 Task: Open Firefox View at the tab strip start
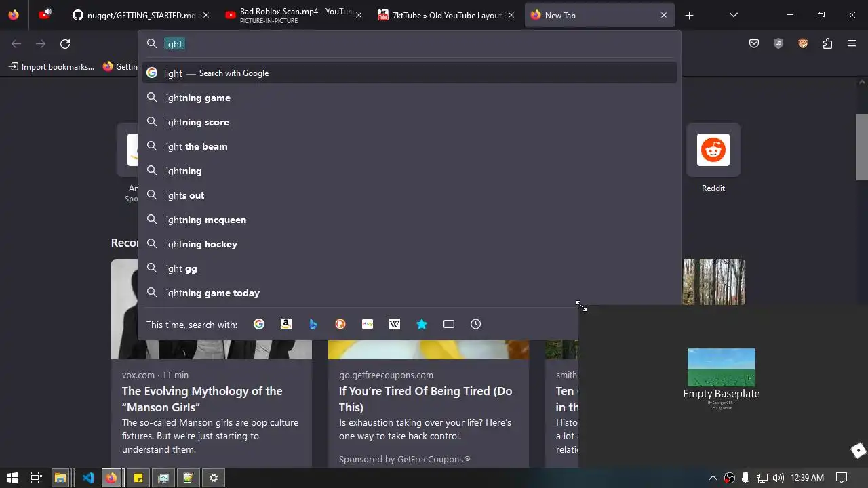[x=14, y=15]
